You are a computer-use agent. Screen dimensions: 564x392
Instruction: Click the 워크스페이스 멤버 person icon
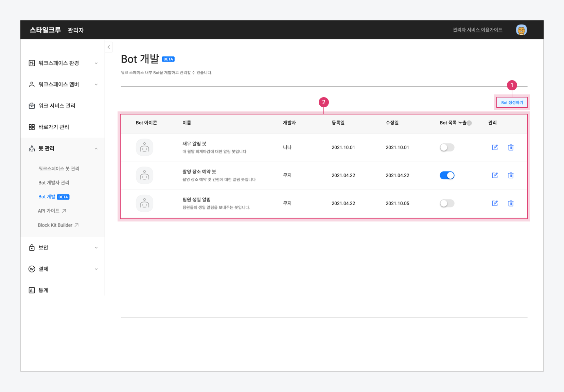pos(32,84)
